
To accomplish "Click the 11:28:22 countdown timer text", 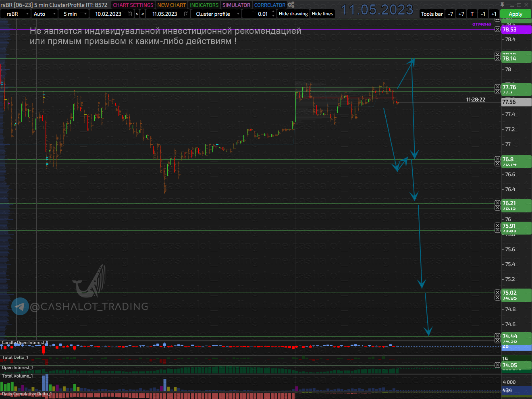I will click(x=476, y=100).
